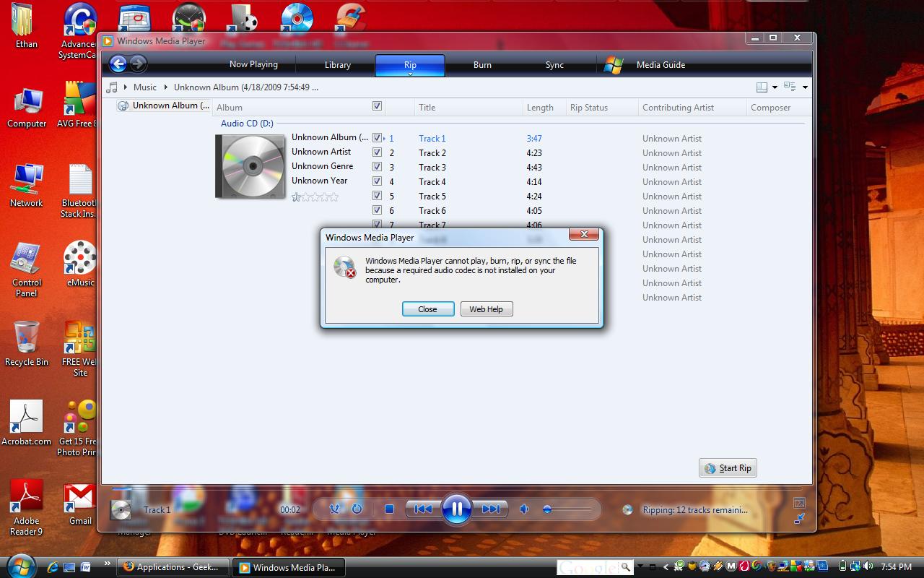The height and width of the screenshot is (578, 924).
Task: Click the ripping status disc icon
Action: pyautogui.click(x=628, y=509)
